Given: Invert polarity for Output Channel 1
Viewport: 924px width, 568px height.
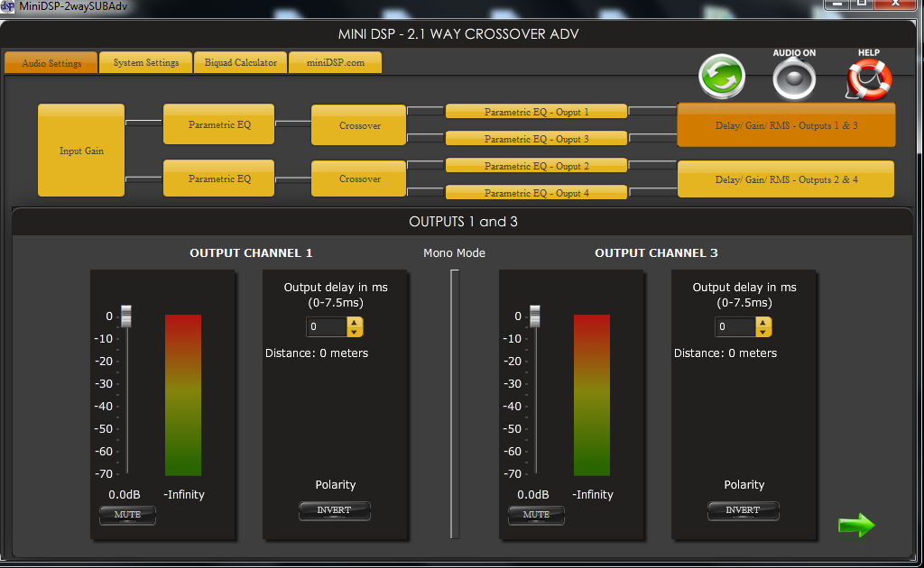Looking at the screenshot, I should point(335,510).
